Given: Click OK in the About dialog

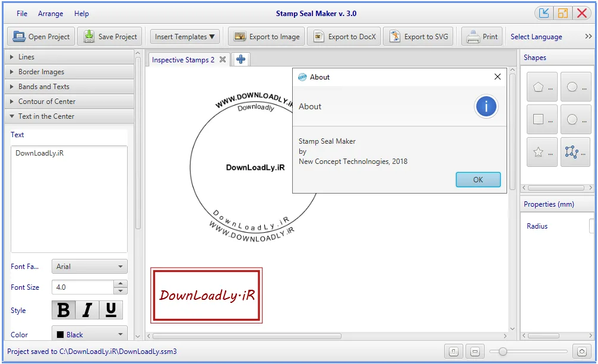Looking at the screenshot, I should tap(478, 179).
